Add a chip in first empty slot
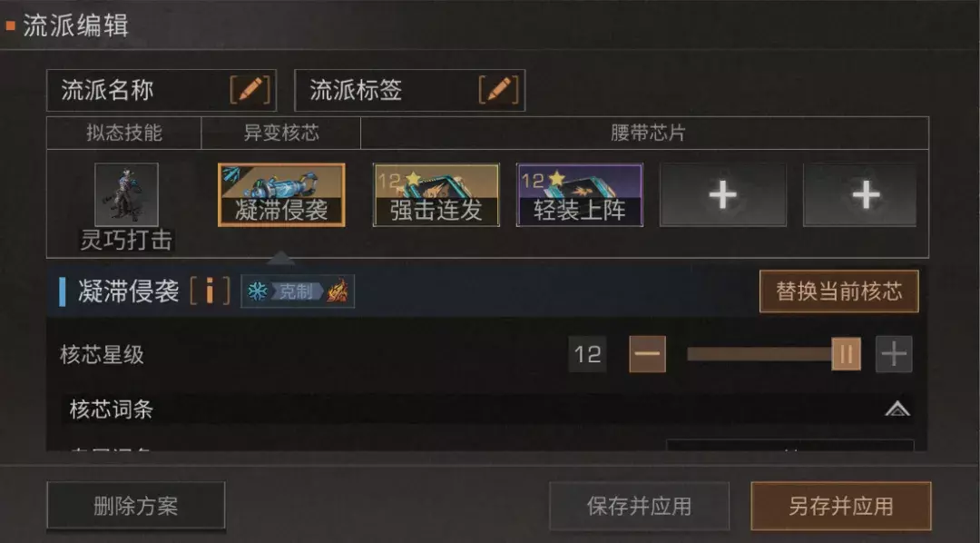The image size is (980, 543). click(x=723, y=195)
